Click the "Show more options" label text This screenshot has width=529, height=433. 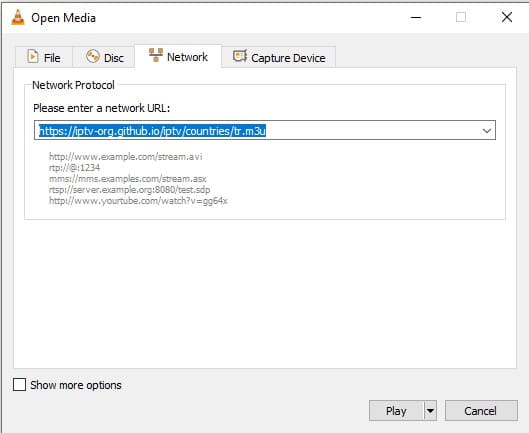[x=76, y=385]
